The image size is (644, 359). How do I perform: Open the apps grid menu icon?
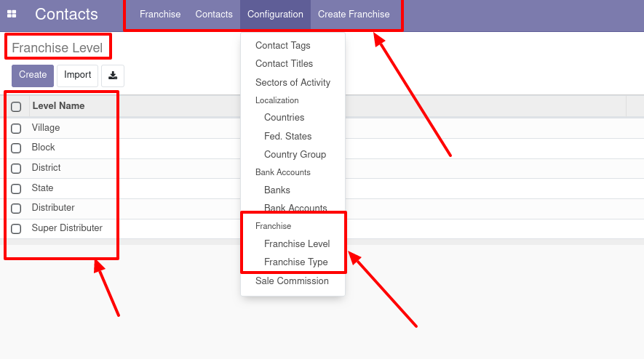(x=12, y=14)
